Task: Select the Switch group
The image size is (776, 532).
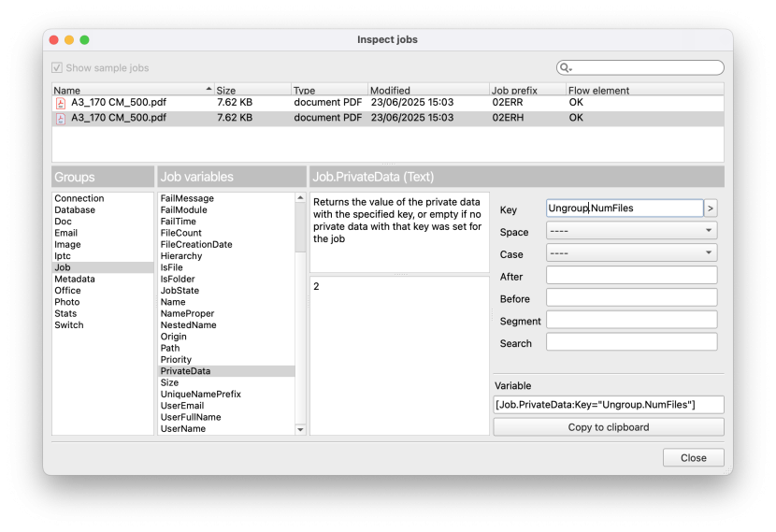Action: point(69,324)
